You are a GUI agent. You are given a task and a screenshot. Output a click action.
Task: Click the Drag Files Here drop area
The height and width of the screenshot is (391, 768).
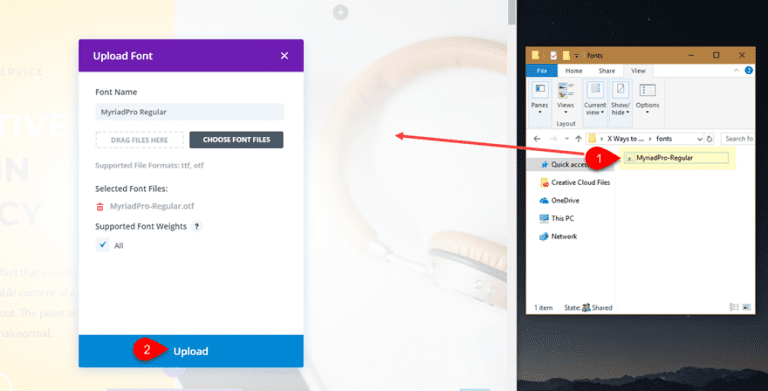140,140
